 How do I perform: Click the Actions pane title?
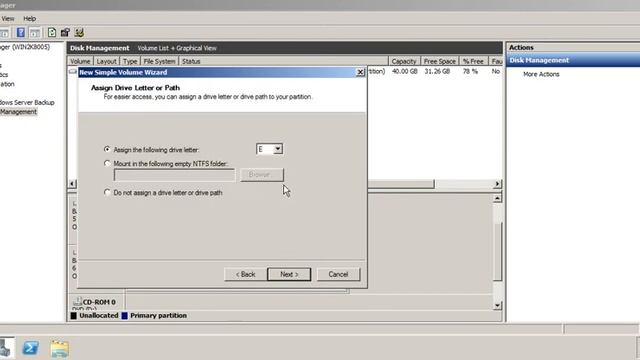(x=521, y=47)
